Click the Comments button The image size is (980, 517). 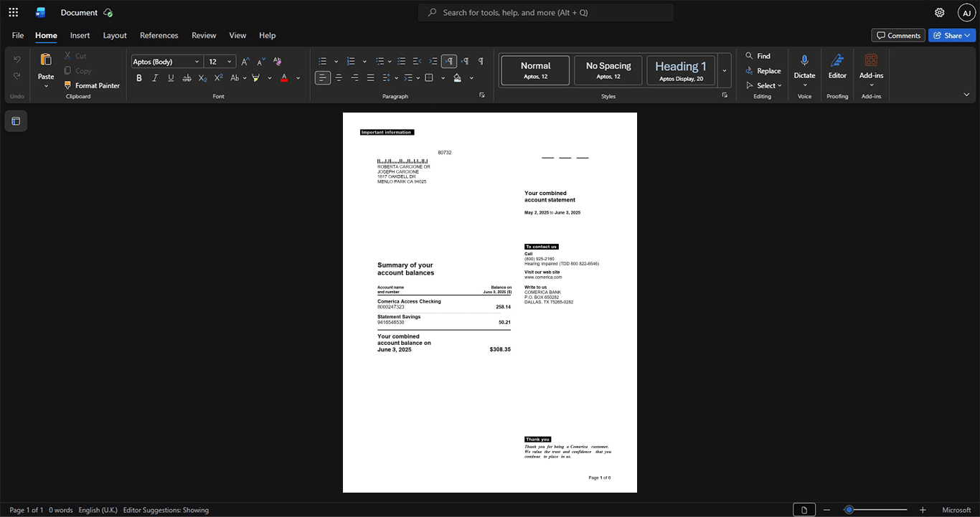click(898, 35)
